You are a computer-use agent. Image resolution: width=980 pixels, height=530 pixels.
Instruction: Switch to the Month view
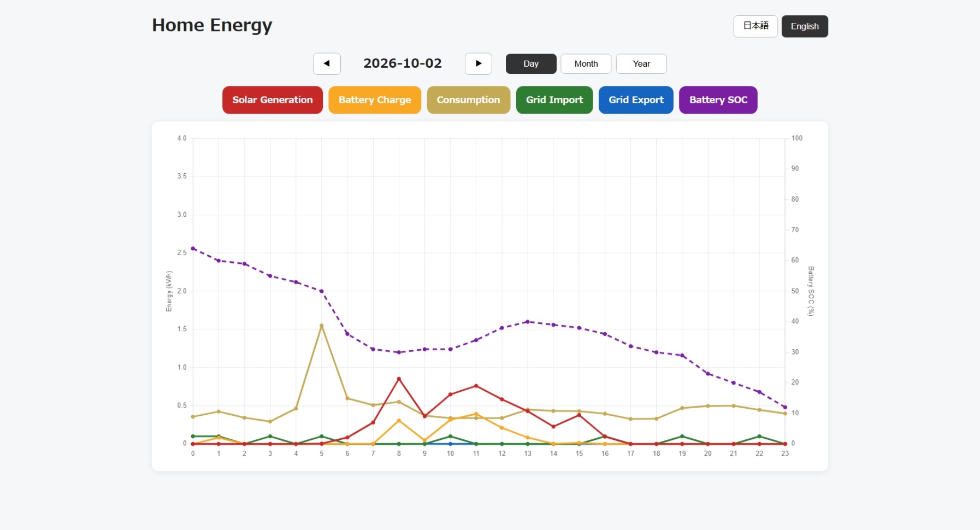click(x=586, y=64)
